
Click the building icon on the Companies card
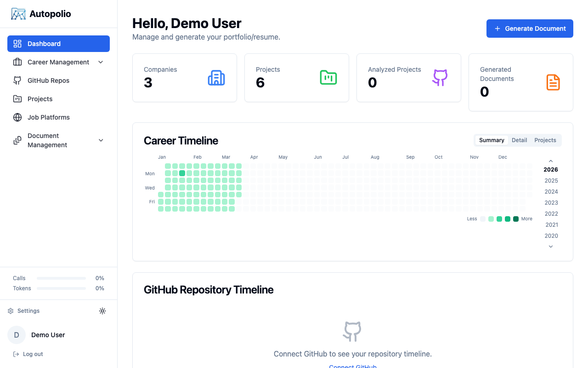point(216,78)
